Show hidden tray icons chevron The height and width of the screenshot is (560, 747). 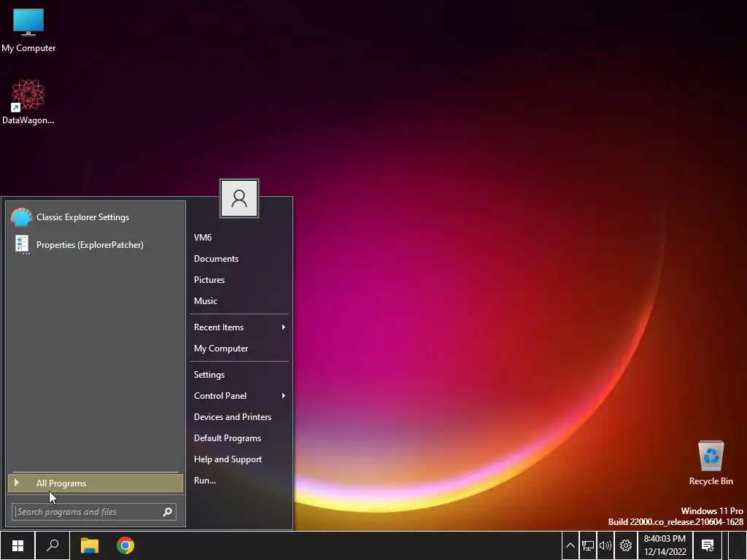570,545
